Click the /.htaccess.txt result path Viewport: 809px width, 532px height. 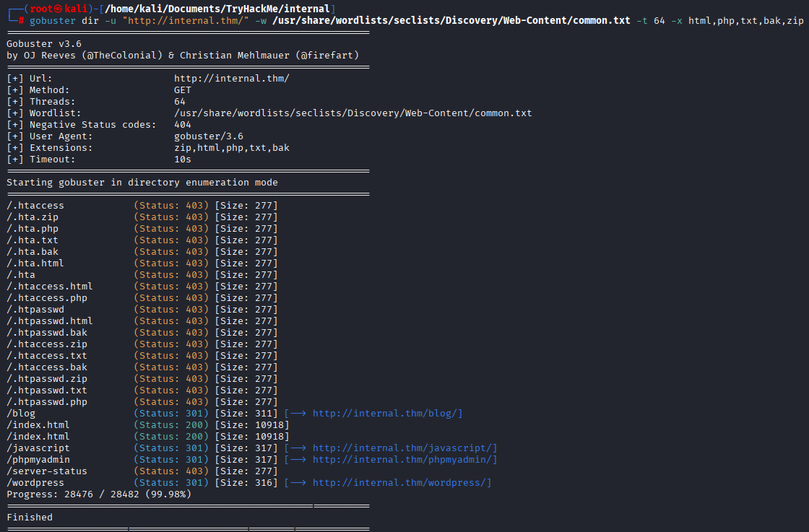[47, 356]
